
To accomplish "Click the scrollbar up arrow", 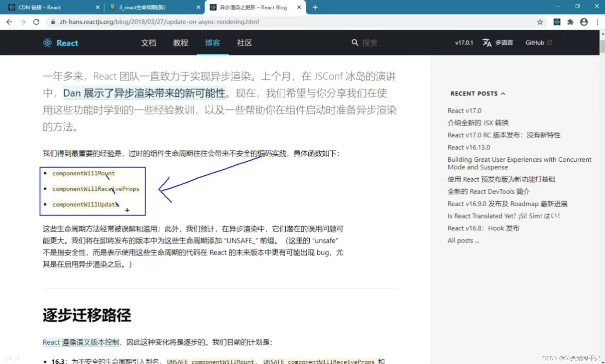I will pyautogui.click(x=603, y=33).
